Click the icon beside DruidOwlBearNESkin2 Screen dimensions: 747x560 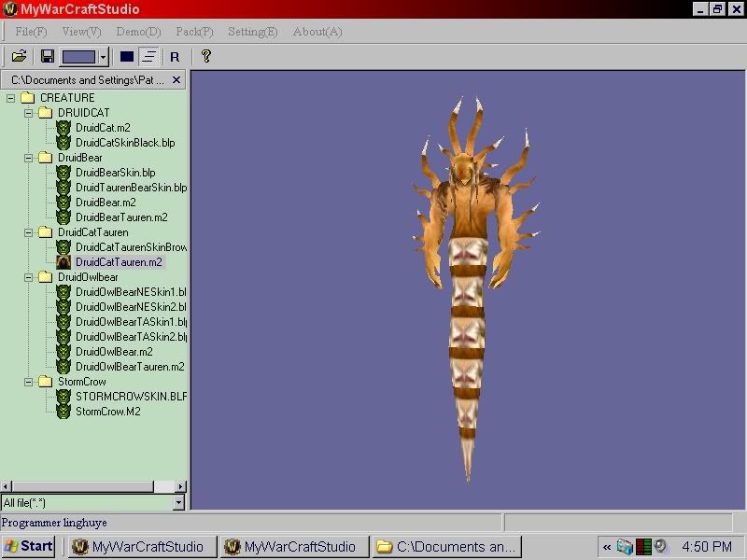point(63,307)
